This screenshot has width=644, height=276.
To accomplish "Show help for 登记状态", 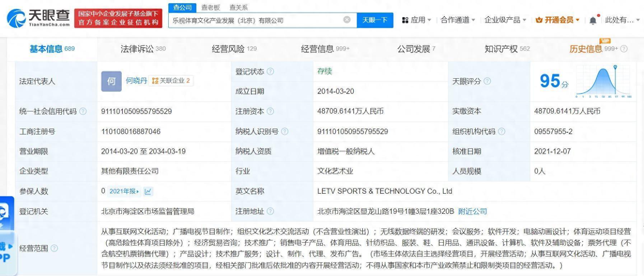I will pyautogui.click(x=270, y=72).
